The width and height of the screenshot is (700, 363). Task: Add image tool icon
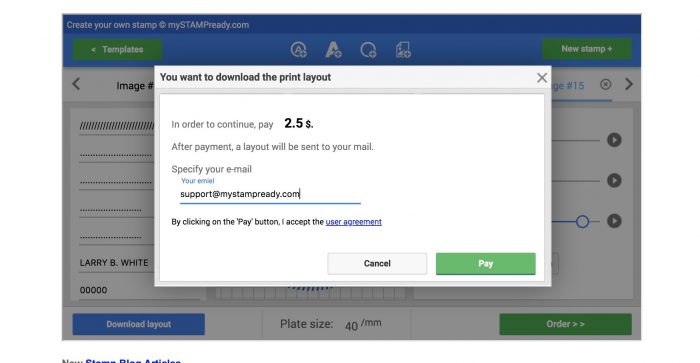(x=403, y=50)
